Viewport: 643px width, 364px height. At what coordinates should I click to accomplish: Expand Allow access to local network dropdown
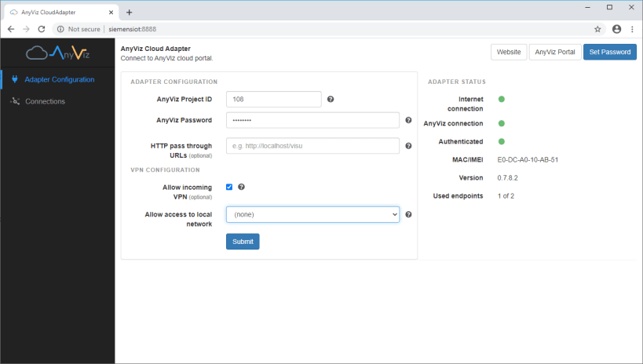[313, 214]
